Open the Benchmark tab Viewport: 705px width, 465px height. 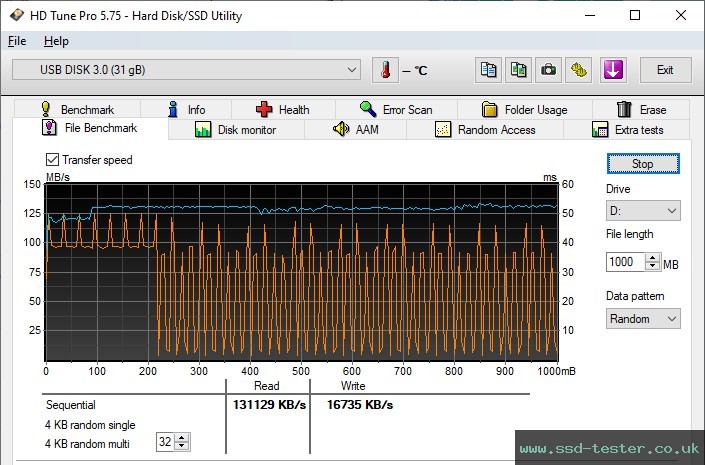click(x=77, y=109)
